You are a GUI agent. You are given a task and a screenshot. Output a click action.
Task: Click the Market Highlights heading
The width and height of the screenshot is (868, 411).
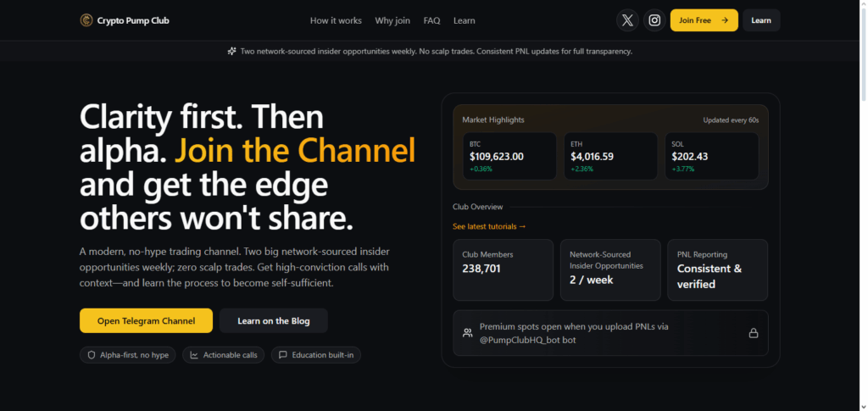point(493,119)
